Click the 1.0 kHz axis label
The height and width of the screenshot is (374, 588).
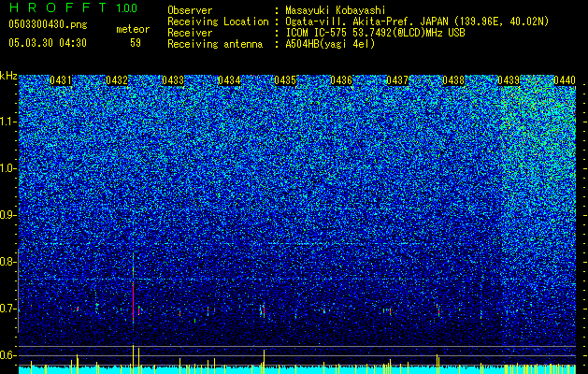pos(8,168)
